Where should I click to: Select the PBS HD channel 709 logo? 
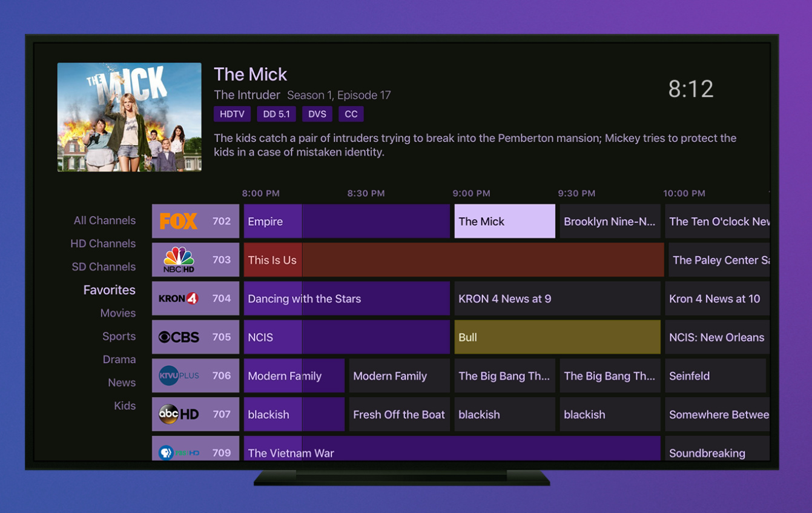point(179,452)
